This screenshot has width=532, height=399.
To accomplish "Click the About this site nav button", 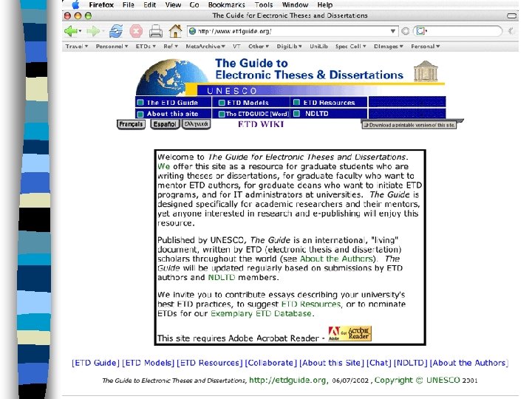I will [x=173, y=114].
